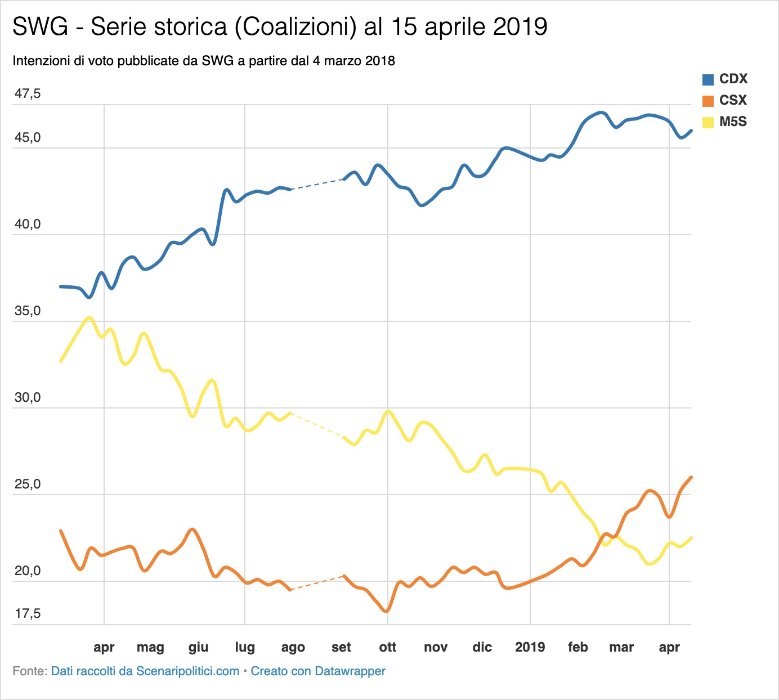The image size is (779, 700).
Task: Click the 'dic' x-axis month label
Action: (482, 647)
